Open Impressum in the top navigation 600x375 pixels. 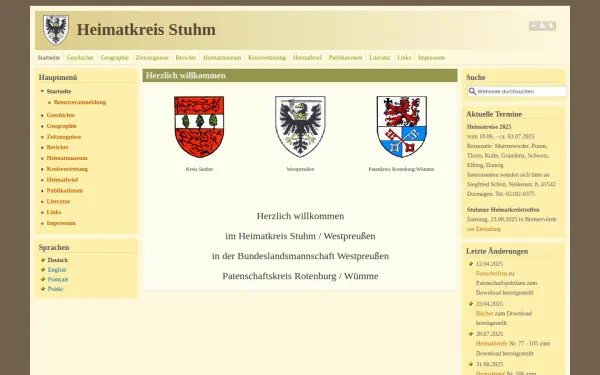pyautogui.click(x=431, y=58)
